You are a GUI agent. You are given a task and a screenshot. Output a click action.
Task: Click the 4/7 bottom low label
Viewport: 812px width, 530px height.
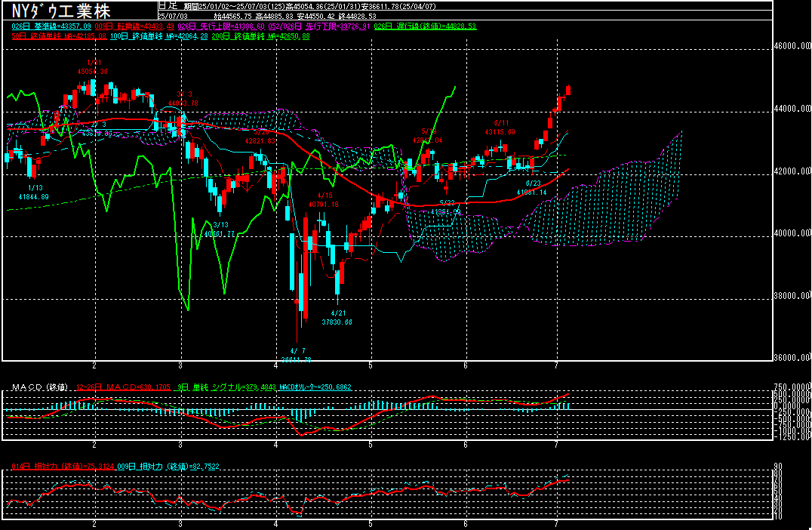pos(297,355)
